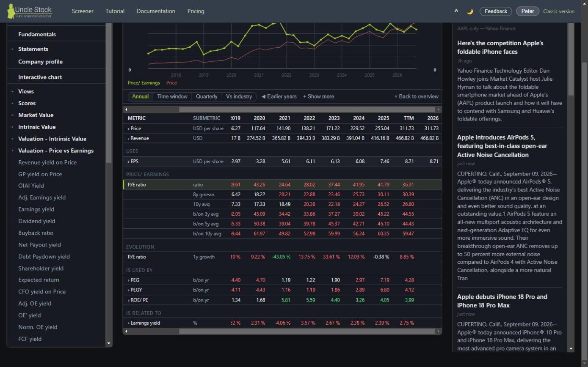This screenshot has height=367, width=588.
Task: Toggle Price/ Earnings chart legend
Action: pos(144,83)
